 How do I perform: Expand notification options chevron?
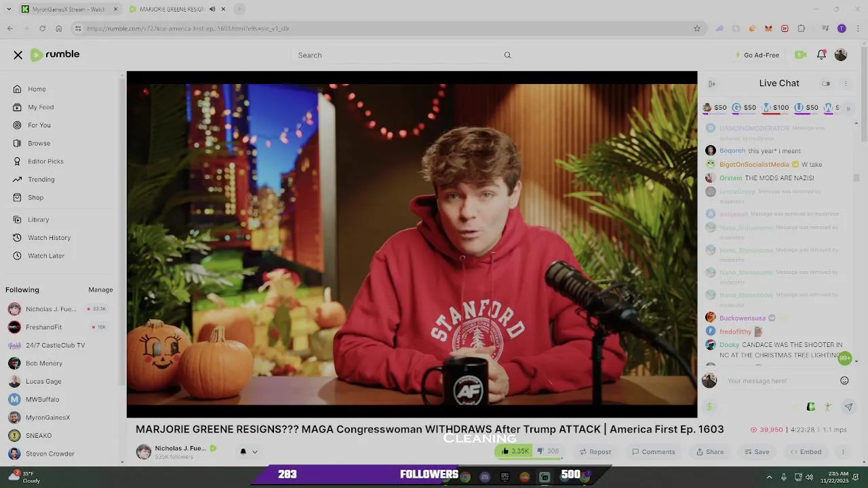tap(255, 452)
